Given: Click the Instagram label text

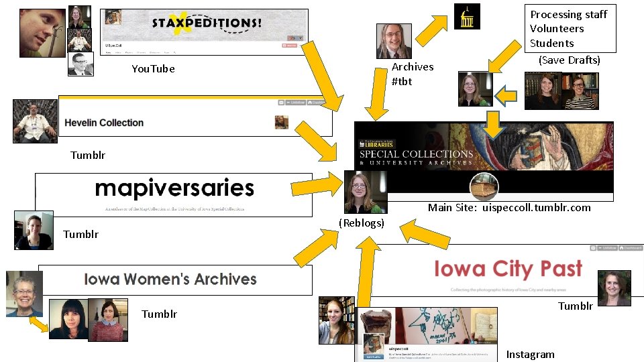Looking at the screenshot, I should (x=530, y=355).
